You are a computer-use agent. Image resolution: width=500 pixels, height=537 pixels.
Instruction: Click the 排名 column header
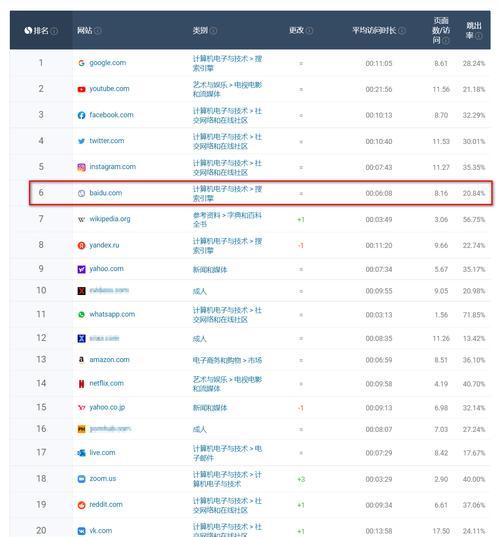click(x=41, y=31)
